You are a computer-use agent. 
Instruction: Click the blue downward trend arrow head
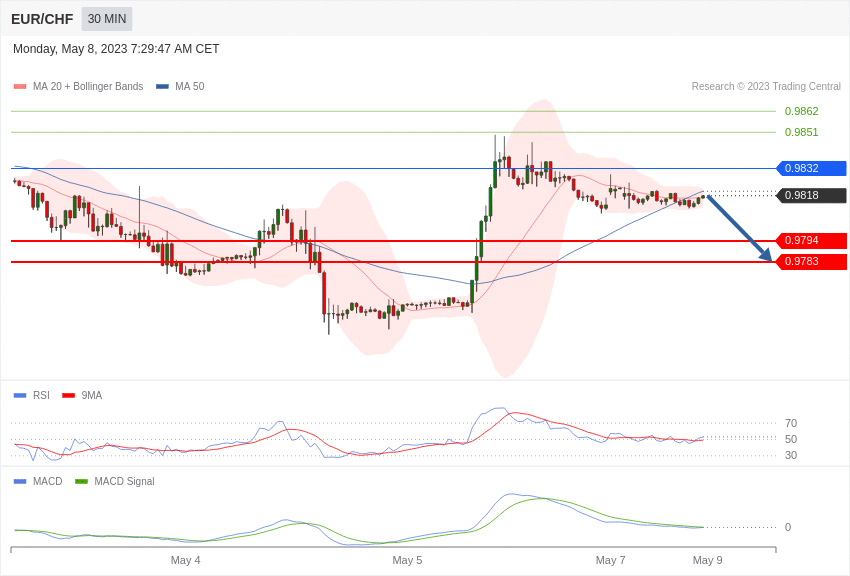coord(765,254)
